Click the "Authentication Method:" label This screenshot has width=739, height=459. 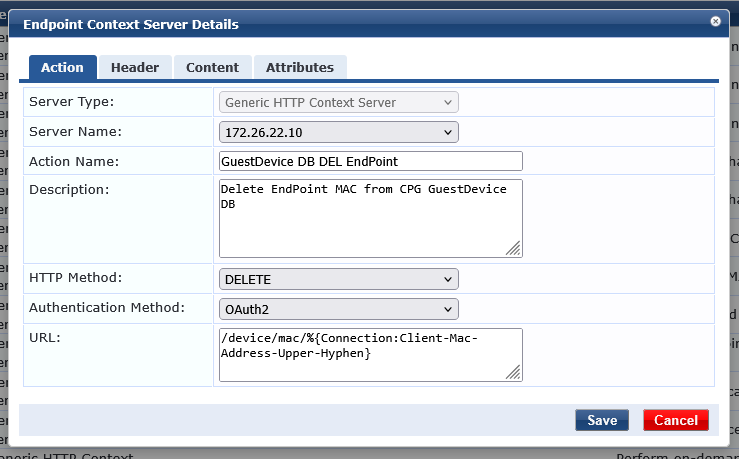pyautogui.click(x=107, y=308)
